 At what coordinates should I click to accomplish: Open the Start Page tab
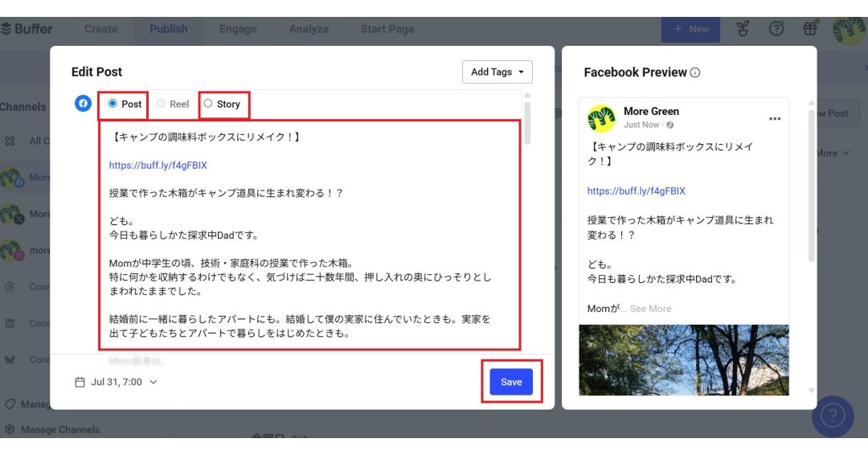(387, 29)
